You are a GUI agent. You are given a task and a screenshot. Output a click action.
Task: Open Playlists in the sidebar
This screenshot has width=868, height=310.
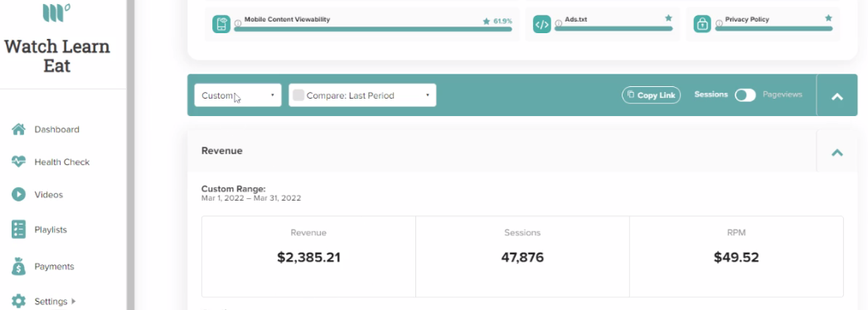(x=51, y=230)
